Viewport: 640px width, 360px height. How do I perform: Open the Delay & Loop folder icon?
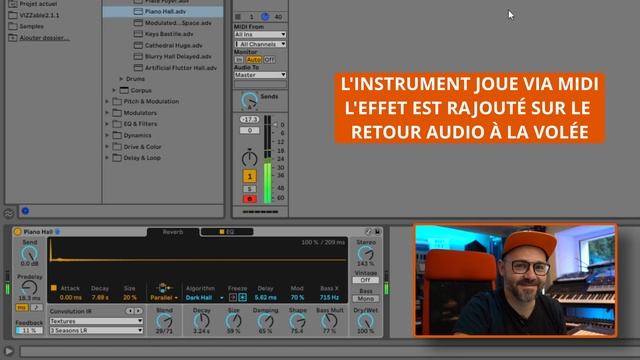point(117,158)
